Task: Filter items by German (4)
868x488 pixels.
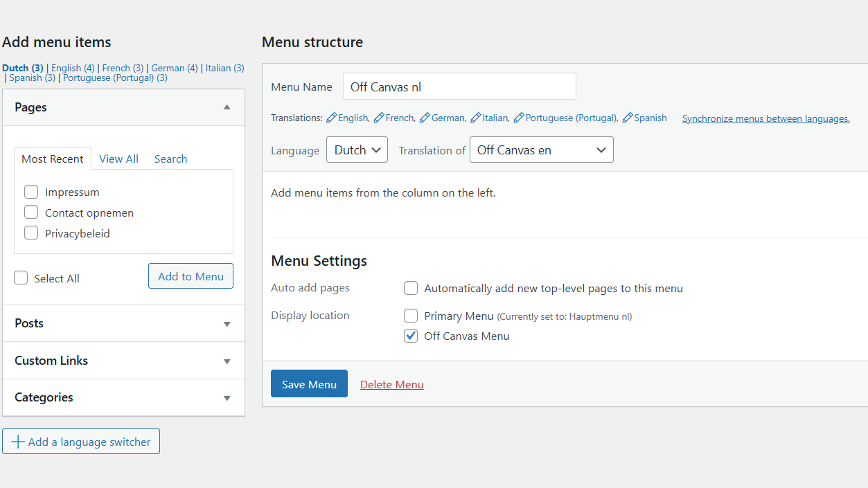Action: 175,68
